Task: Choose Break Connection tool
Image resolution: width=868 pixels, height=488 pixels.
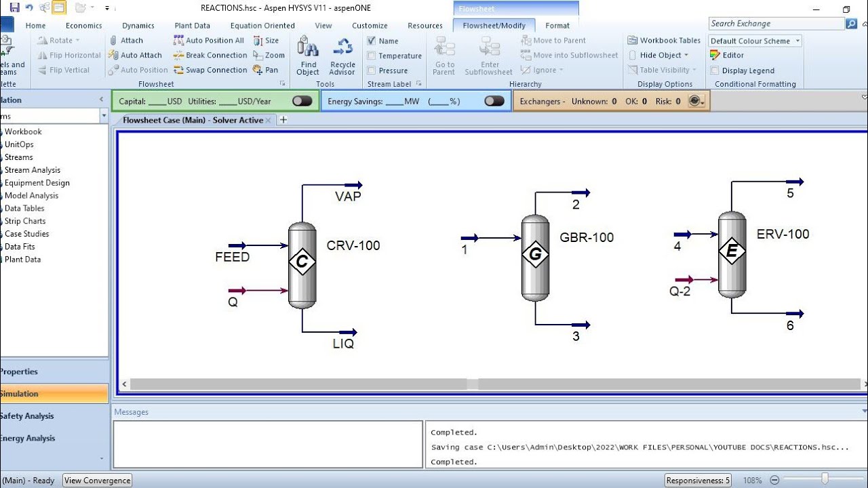Action: 210,56
